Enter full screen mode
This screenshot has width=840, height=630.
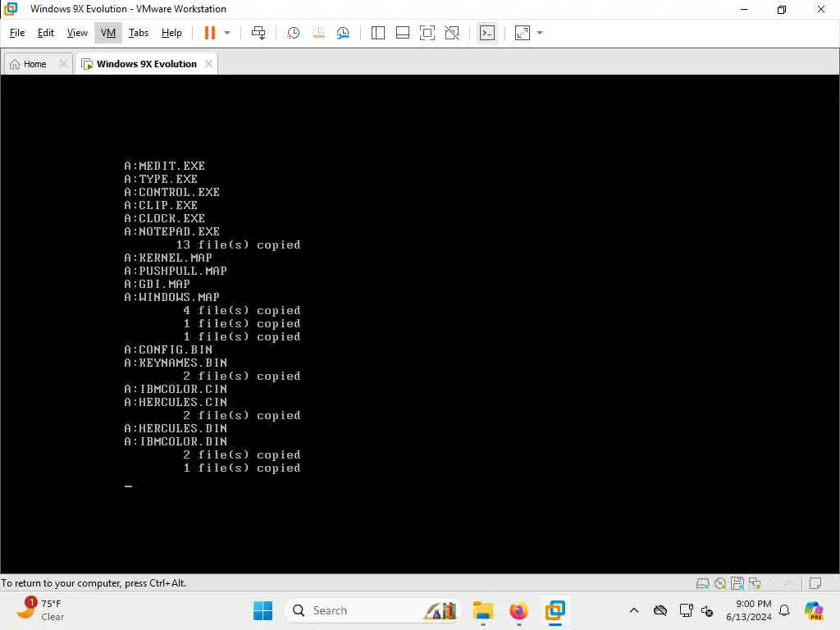[427, 33]
